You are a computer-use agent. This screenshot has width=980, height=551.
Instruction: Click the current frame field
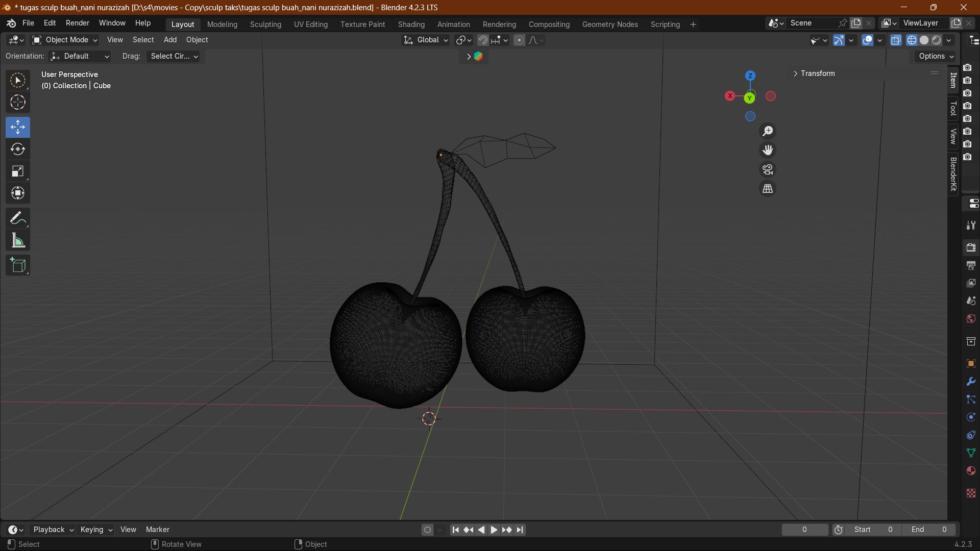tap(805, 530)
